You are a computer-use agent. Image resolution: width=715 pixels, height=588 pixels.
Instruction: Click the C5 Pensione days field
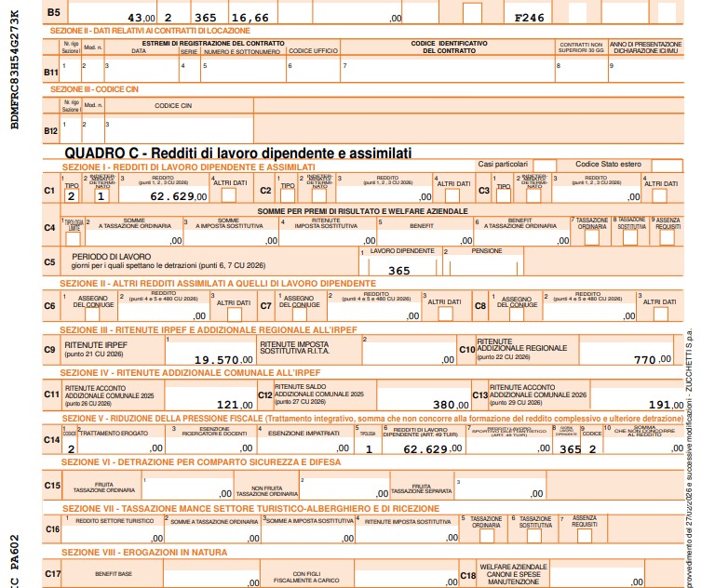[x=483, y=267]
